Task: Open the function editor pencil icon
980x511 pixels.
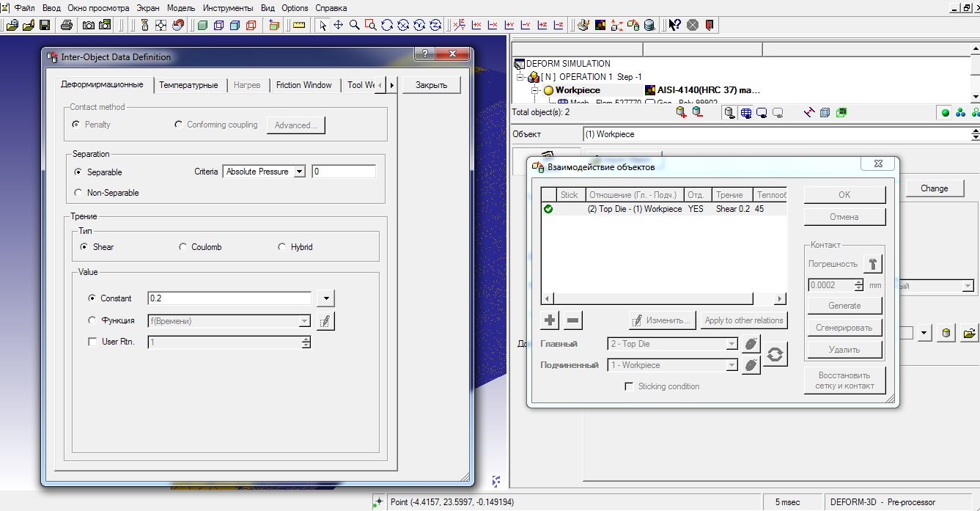Action: coord(325,320)
